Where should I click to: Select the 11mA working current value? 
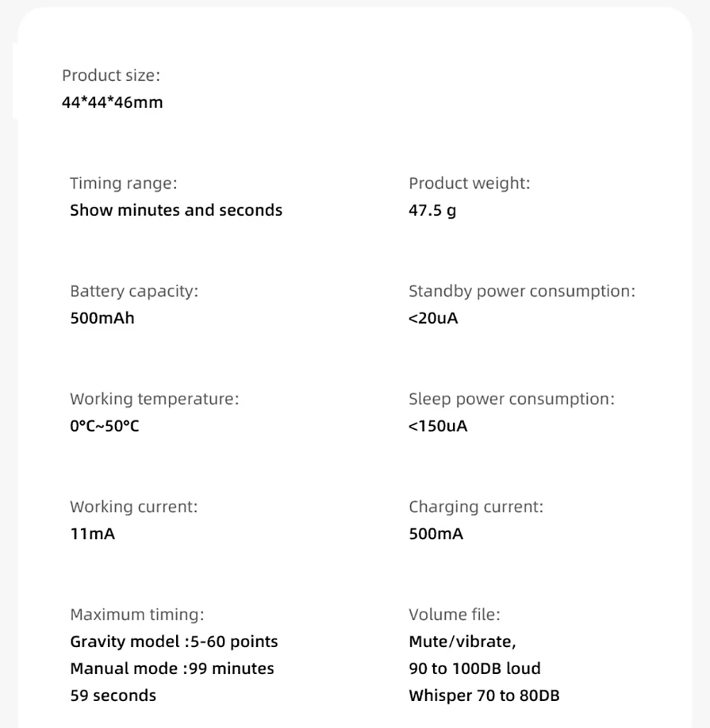pyautogui.click(x=92, y=534)
